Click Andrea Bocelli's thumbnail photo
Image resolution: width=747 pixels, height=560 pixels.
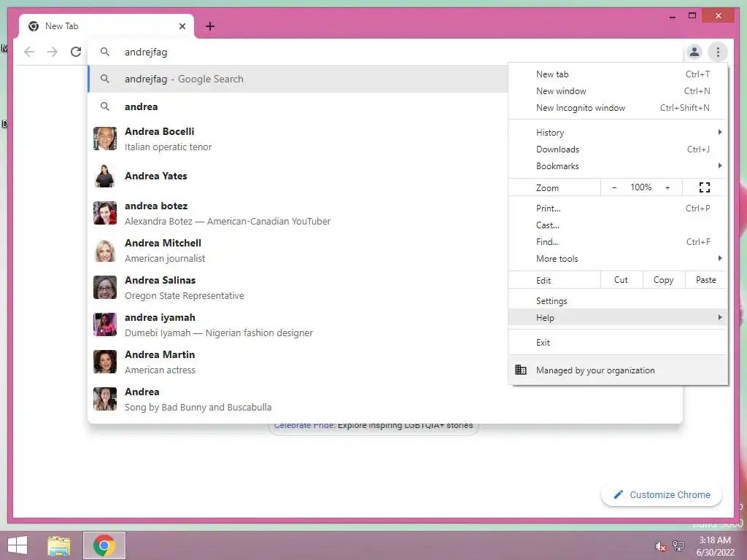[105, 139]
